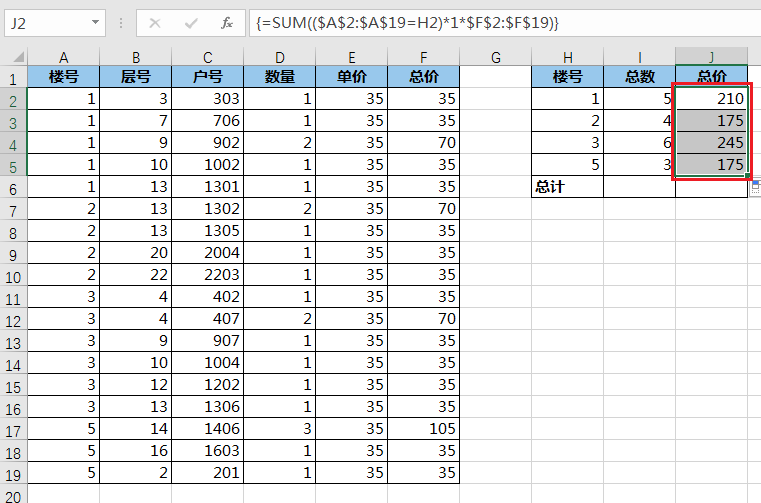This screenshot has height=503, width=761.
Task: Click the 数量 header cell
Action: coord(280,77)
